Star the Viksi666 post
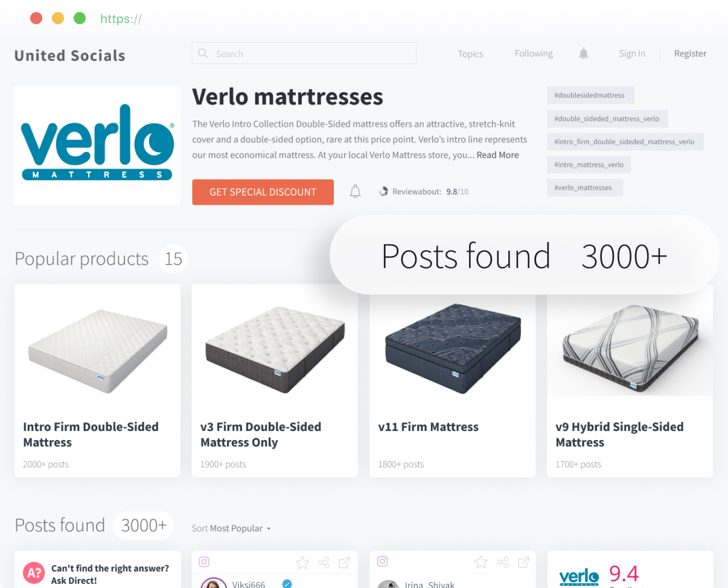Screen dimensions: 728x588 [302, 563]
